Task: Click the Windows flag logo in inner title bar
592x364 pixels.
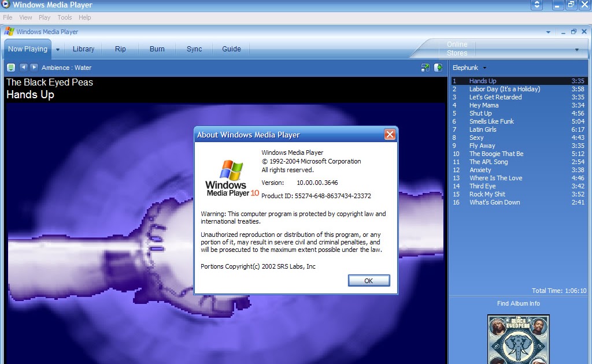Action: 9,32
